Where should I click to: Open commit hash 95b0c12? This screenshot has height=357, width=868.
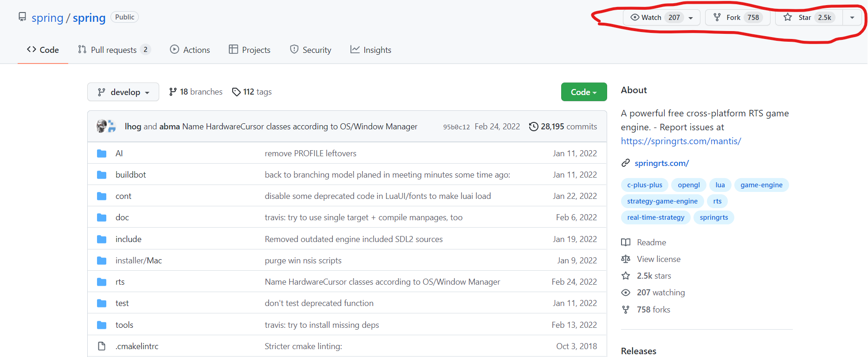point(456,127)
